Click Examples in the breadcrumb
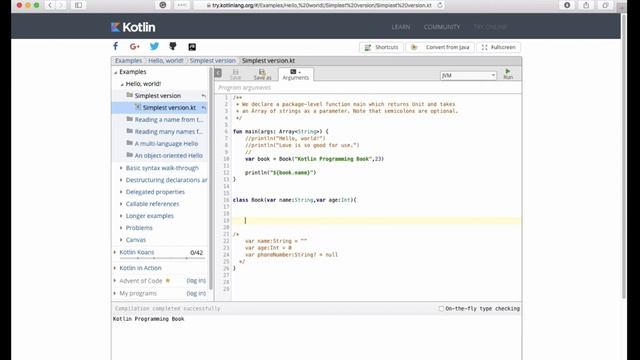640x360 pixels. pyautogui.click(x=129, y=60)
